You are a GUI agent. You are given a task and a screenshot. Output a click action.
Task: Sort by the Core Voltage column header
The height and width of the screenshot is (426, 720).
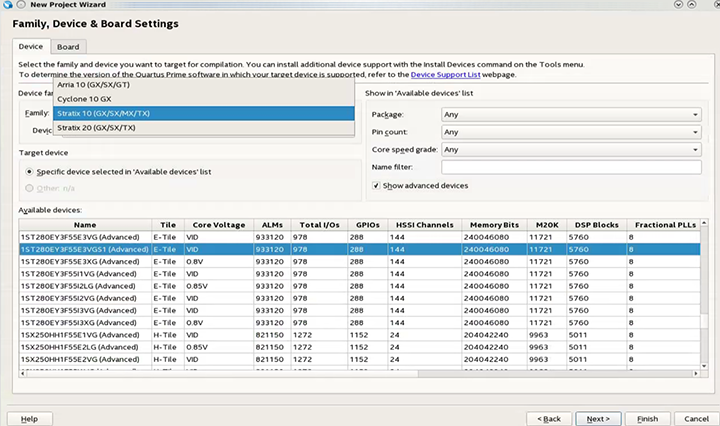click(219, 225)
